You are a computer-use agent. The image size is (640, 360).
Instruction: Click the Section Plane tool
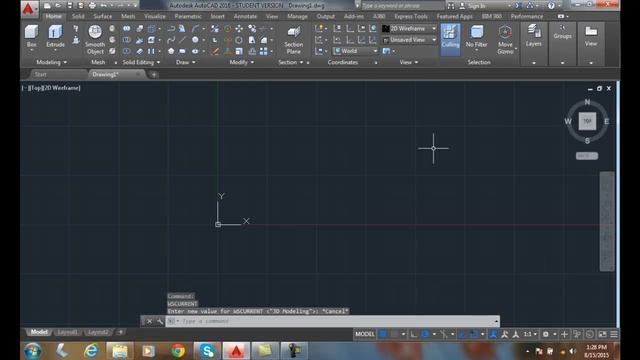pos(293,40)
